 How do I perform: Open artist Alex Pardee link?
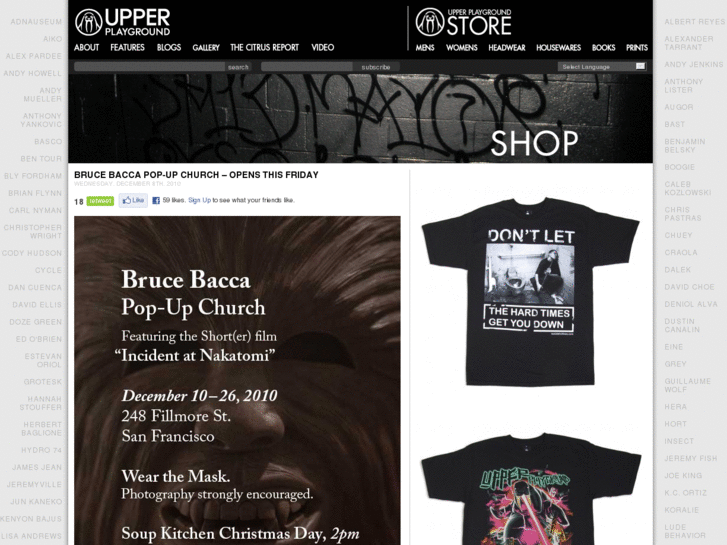[33, 56]
